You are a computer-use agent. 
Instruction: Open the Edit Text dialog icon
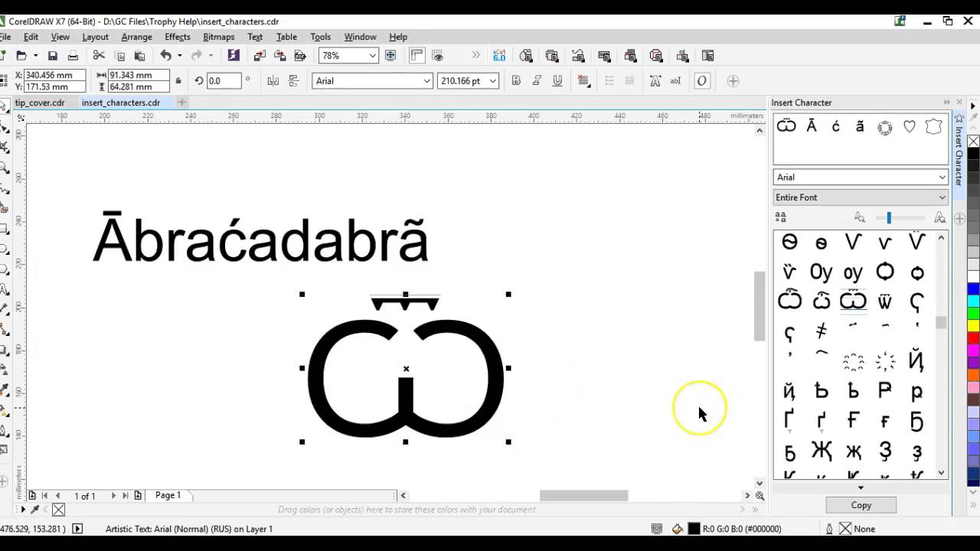click(675, 81)
